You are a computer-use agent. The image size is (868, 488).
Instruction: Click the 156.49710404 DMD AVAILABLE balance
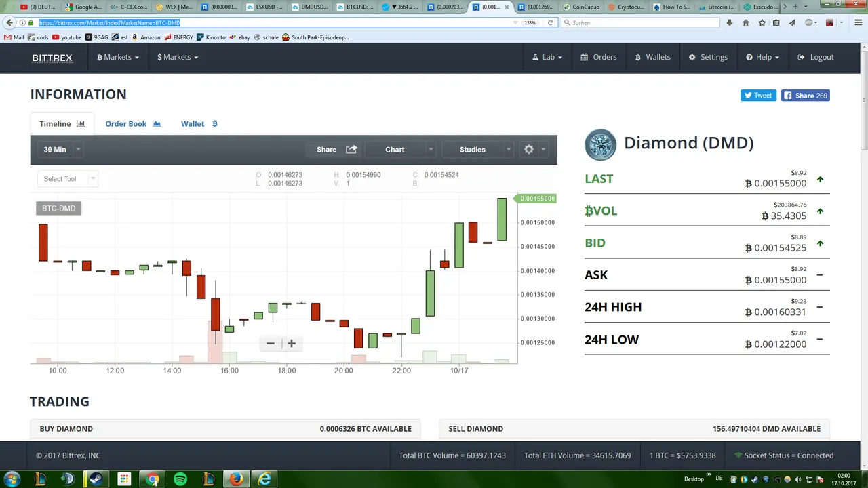click(x=766, y=429)
